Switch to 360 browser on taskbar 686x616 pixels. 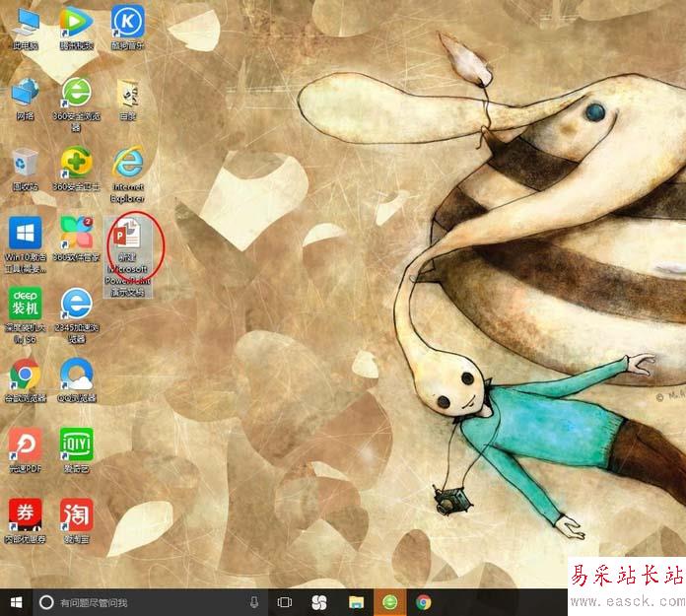[x=389, y=603]
